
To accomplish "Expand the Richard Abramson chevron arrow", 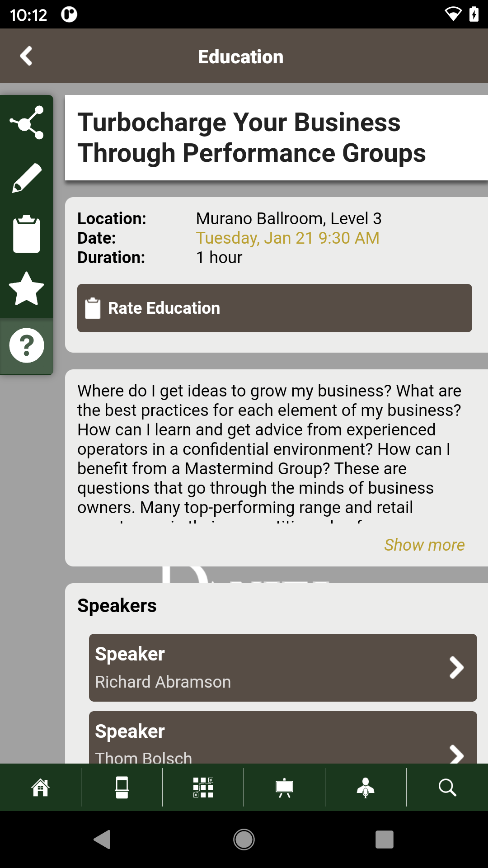I will 456,668.
